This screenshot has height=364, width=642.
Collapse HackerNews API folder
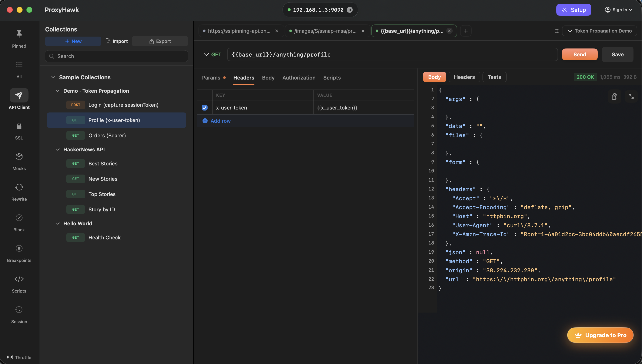tap(57, 149)
